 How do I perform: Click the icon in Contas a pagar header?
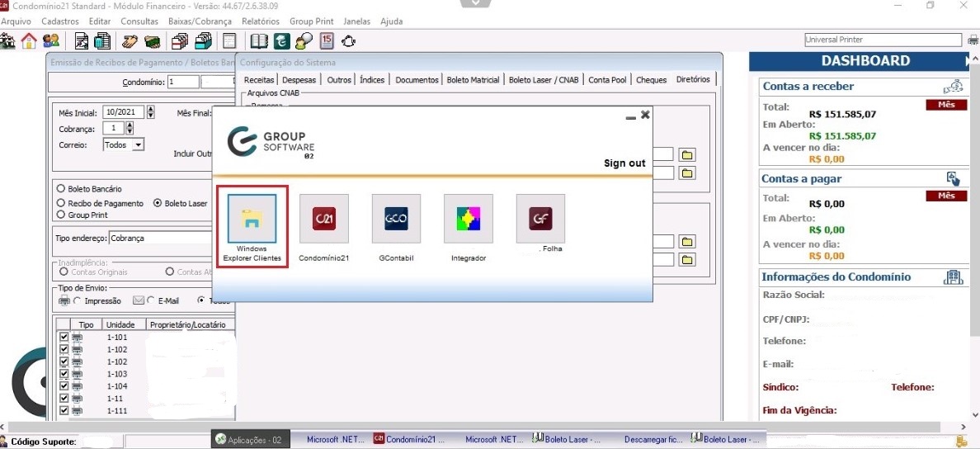pyautogui.click(x=953, y=179)
